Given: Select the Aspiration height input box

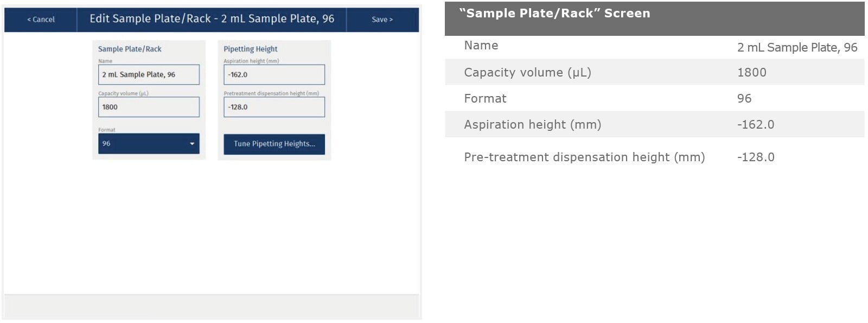Looking at the screenshot, I should (274, 75).
